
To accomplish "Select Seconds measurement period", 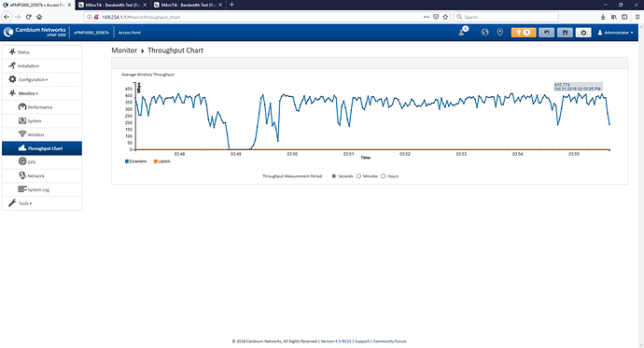I will tap(334, 176).
